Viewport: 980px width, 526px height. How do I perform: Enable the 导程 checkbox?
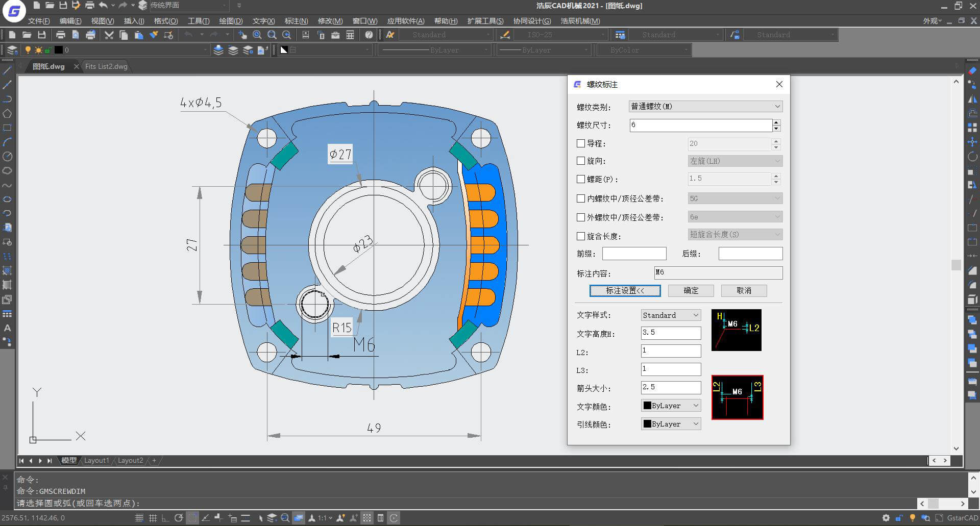pyautogui.click(x=580, y=144)
